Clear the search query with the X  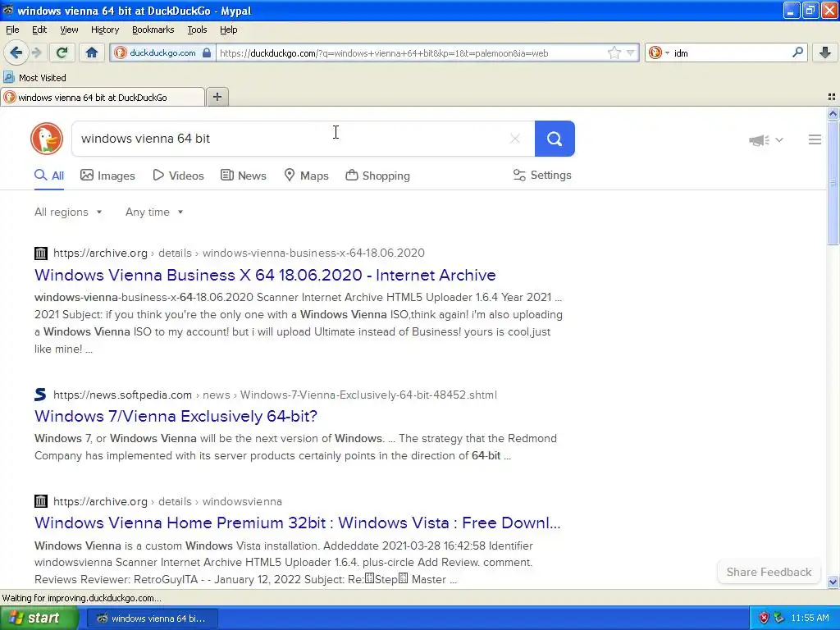(515, 139)
